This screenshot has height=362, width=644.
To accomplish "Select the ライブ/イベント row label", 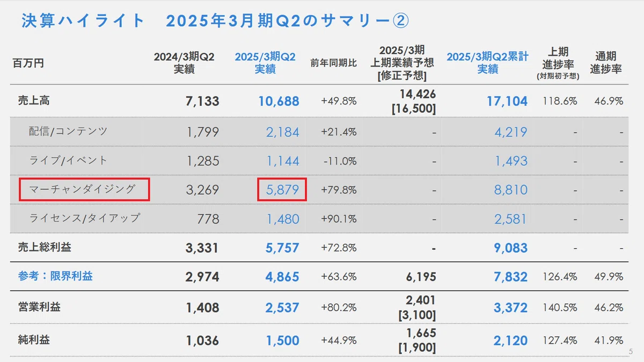I will (x=68, y=160).
